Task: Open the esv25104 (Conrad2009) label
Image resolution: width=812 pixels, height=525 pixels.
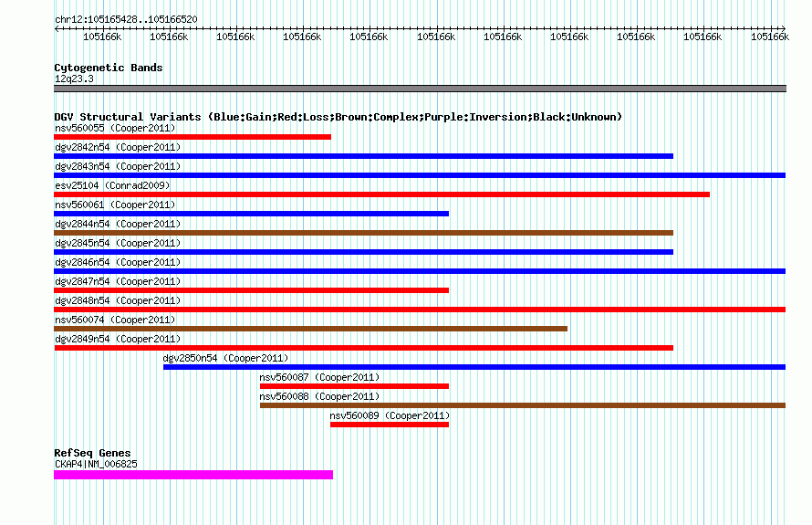Action: (x=112, y=185)
